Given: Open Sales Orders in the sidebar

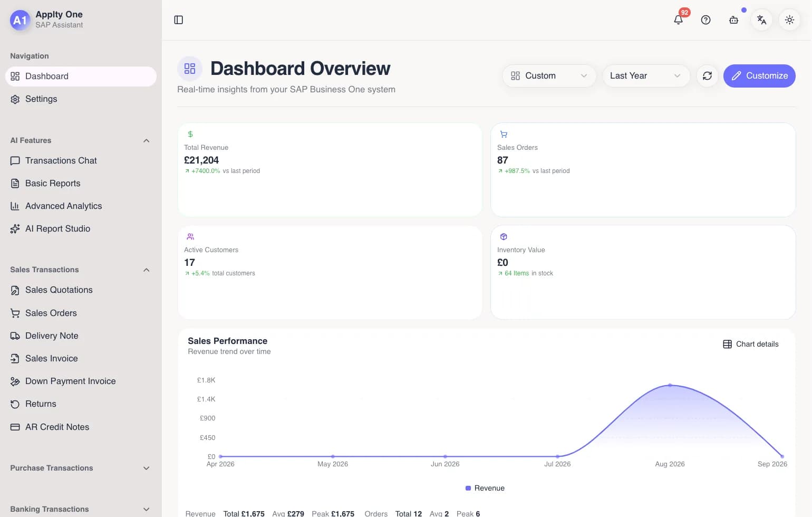Looking at the screenshot, I should coord(81,313).
